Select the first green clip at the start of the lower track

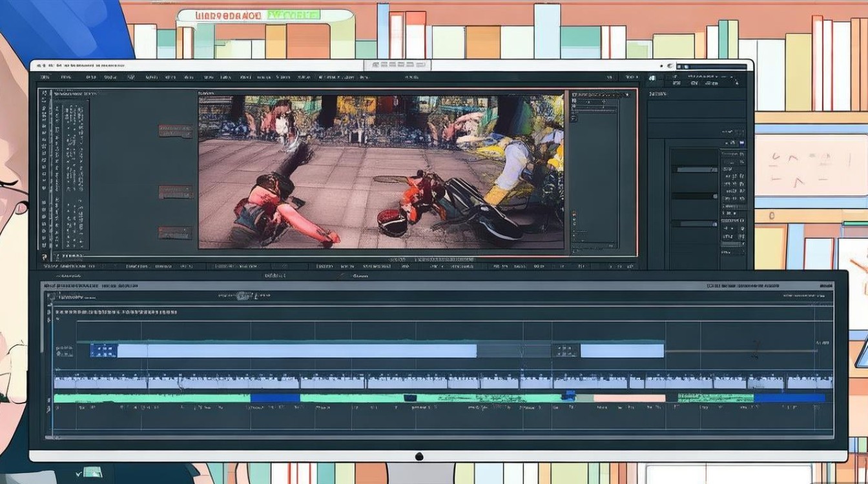[152, 398]
